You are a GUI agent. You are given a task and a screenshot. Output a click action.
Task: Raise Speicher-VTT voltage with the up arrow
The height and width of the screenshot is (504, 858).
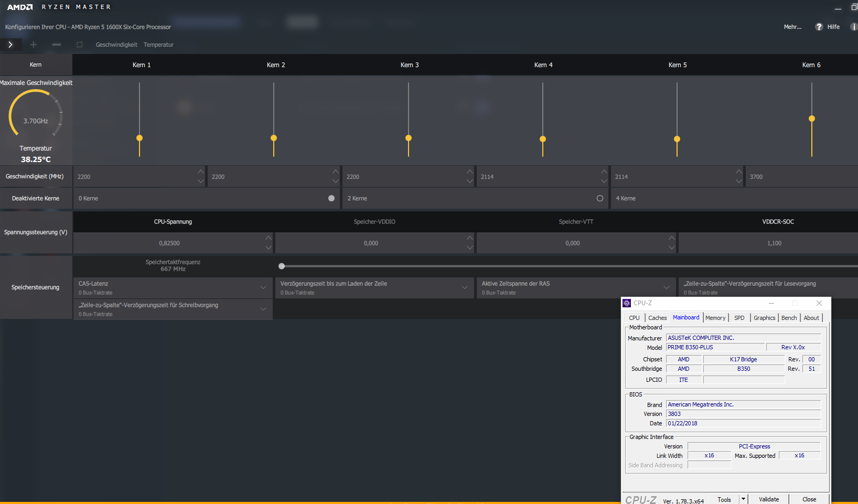click(672, 238)
